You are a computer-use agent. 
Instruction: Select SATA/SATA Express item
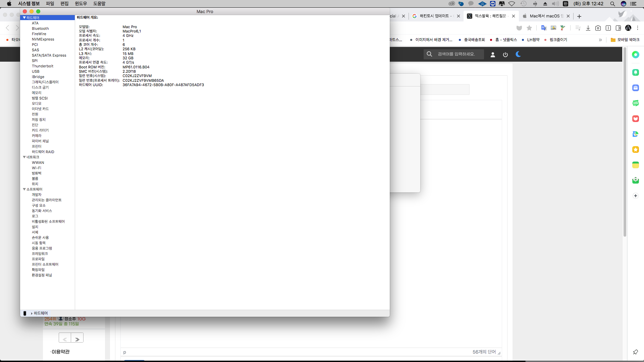coord(49,55)
